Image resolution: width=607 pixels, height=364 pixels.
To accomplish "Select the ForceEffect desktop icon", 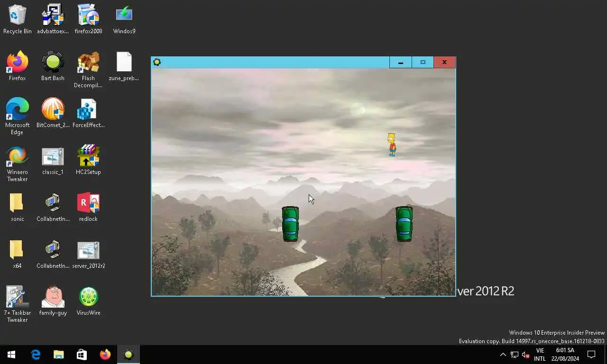I will click(x=88, y=113).
